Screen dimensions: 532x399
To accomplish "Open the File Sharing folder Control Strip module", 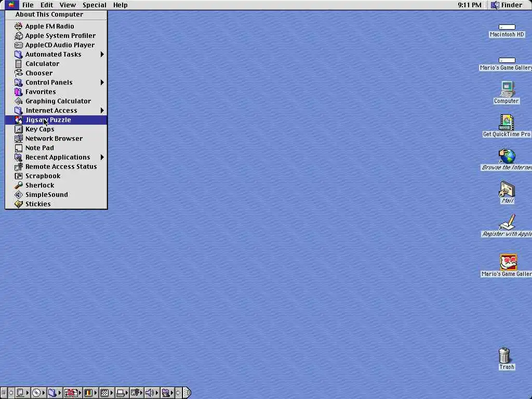I will point(55,393).
